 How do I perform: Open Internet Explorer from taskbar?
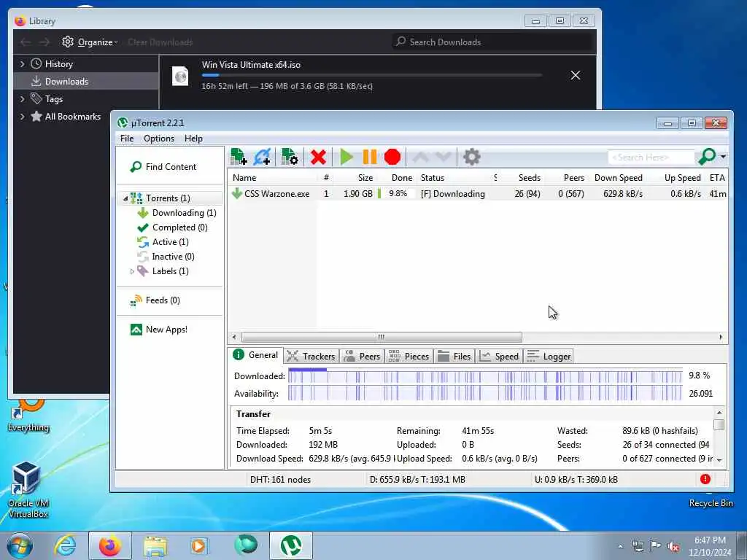(x=65, y=545)
